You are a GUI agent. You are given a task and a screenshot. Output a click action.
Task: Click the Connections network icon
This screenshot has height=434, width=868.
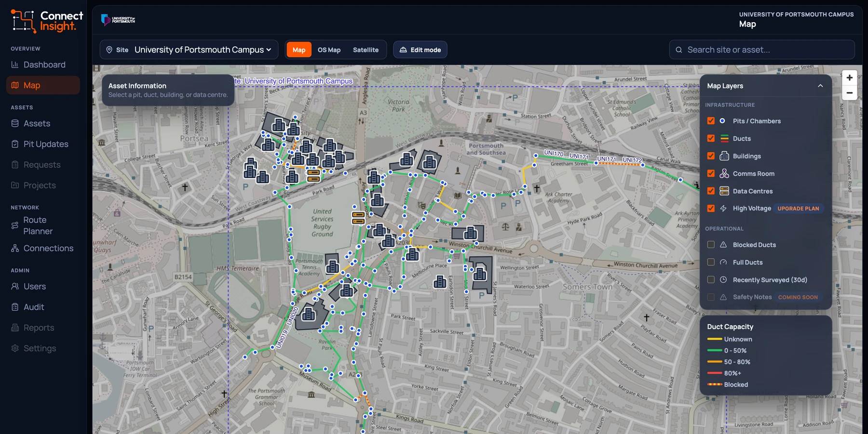coord(15,248)
